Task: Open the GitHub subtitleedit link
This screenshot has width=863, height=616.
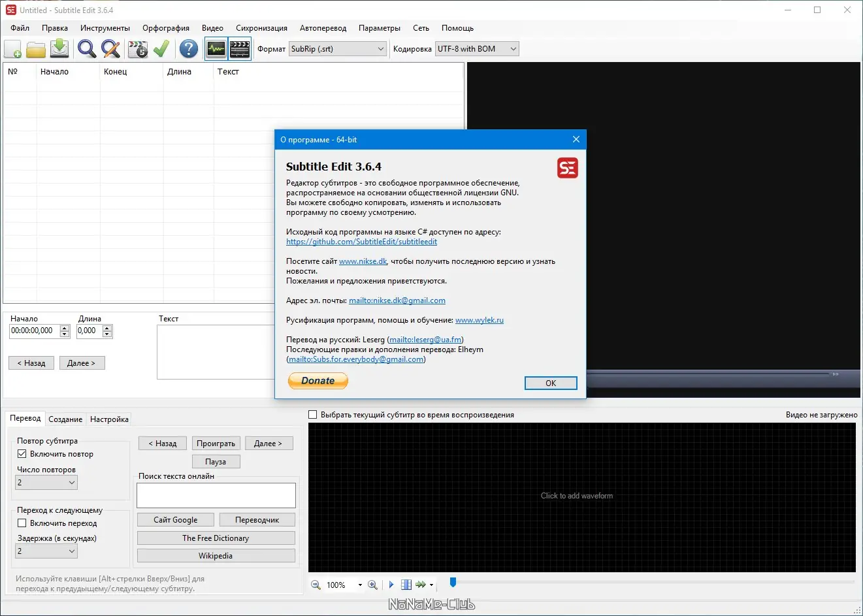Action: [x=362, y=242]
